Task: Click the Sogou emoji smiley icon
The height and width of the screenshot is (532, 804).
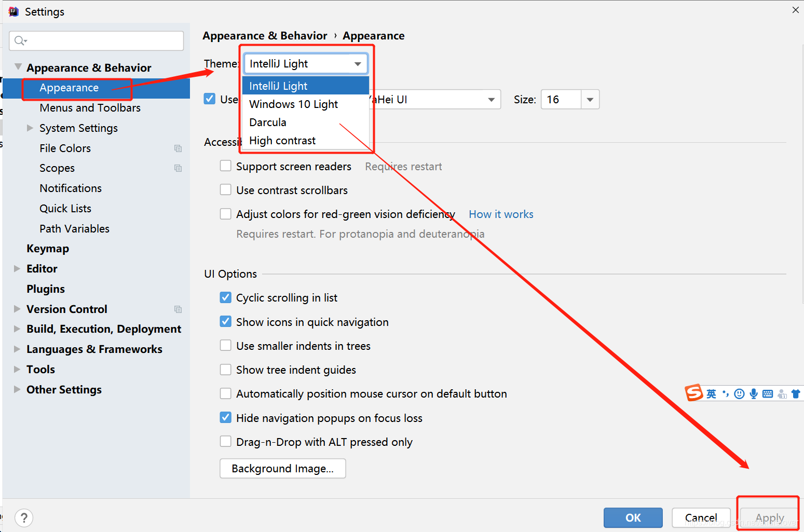Action: click(740, 394)
